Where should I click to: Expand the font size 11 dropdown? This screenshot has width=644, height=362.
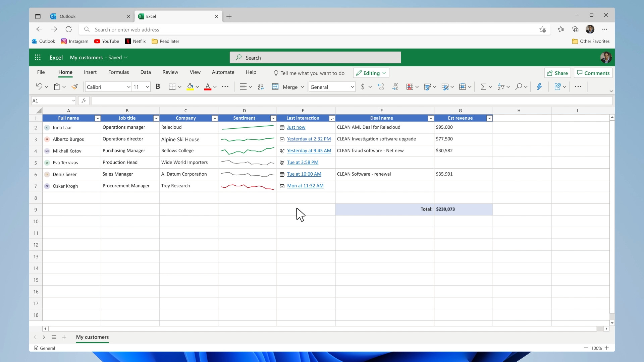[147, 87]
